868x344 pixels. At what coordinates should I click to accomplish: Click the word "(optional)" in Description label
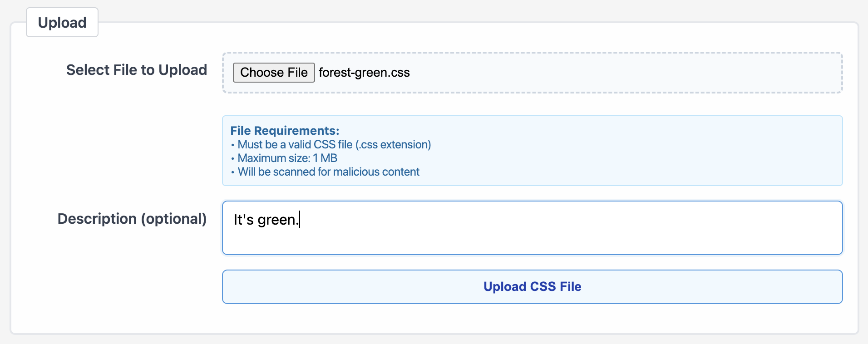[174, 219]
